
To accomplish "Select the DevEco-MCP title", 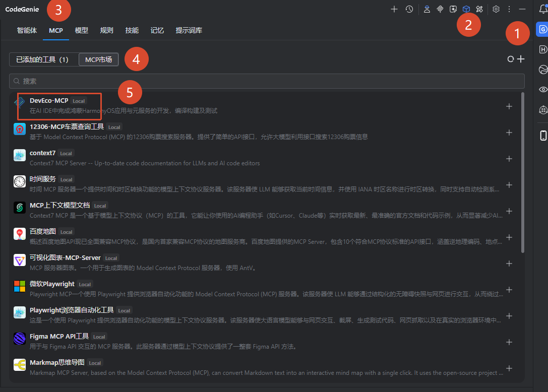I will tap(49, 101).
